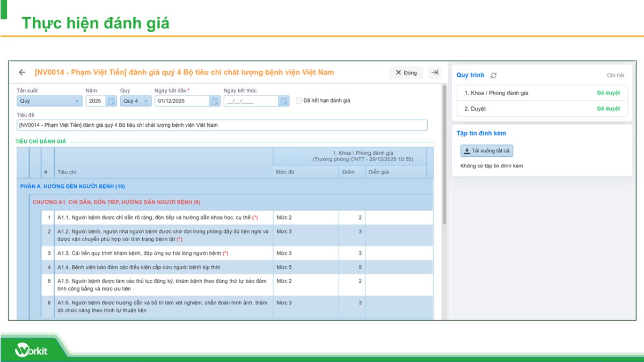644x362 pixels.
Task: Open the Ngày kết thúc calendar picker
Action: pos(284,101)
